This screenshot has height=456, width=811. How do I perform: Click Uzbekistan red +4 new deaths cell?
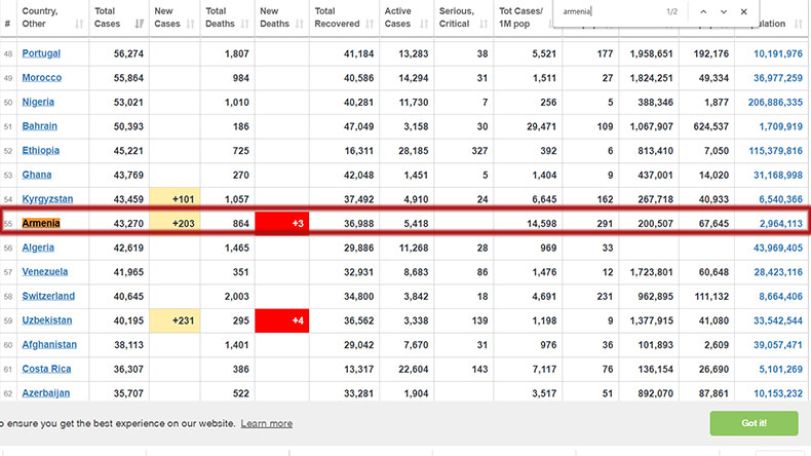282,321
